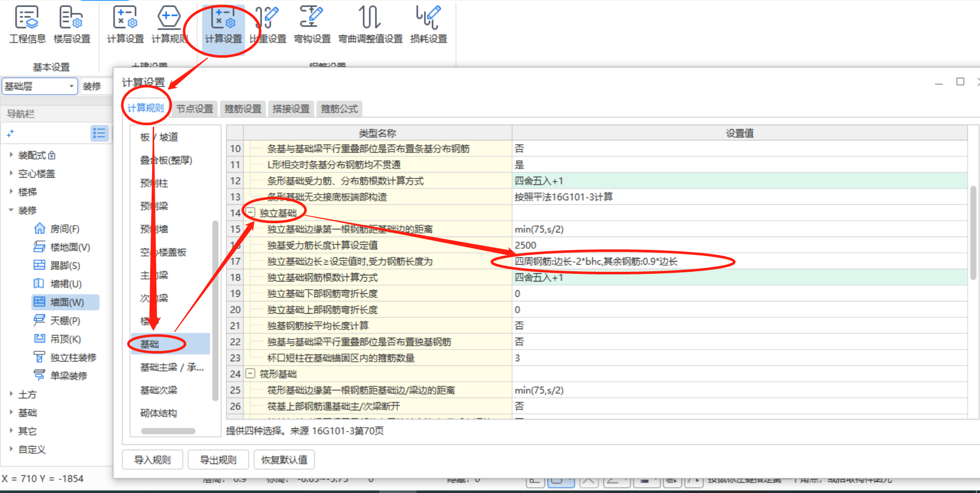980x493 pixels.
Task: Select 基础次梁 in category list
Action: (x=159, y=390)
